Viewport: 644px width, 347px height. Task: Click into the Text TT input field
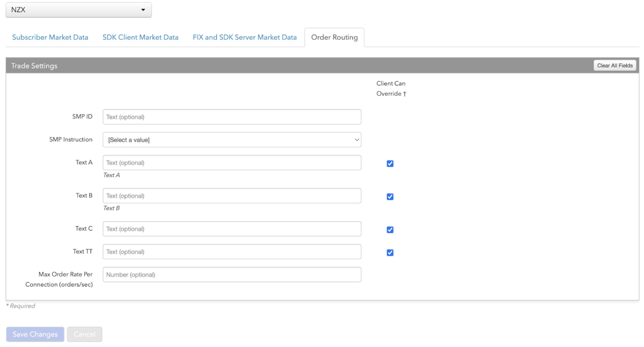point(232,252)
